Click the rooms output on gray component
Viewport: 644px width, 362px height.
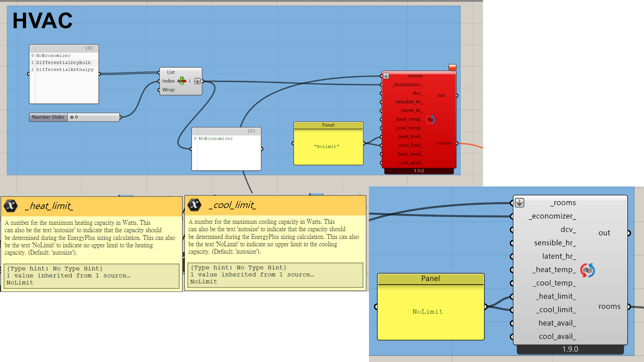click(x=609, y=306)
